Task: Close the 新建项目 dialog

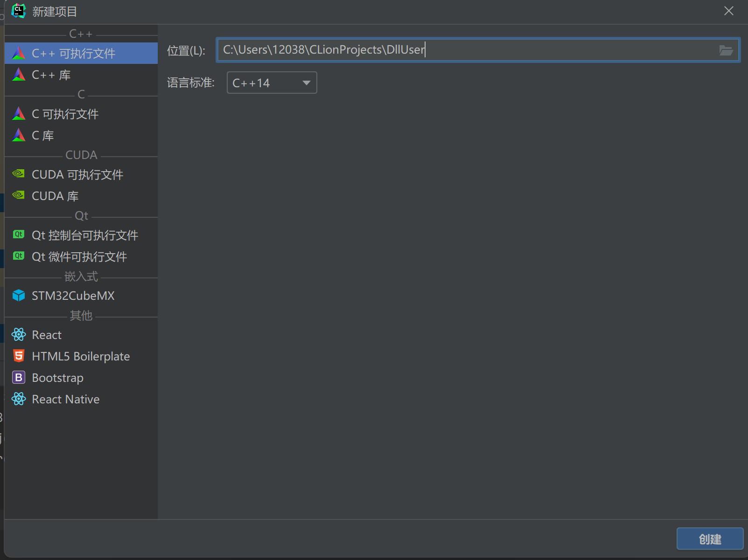Action: [x=729, y=11]
